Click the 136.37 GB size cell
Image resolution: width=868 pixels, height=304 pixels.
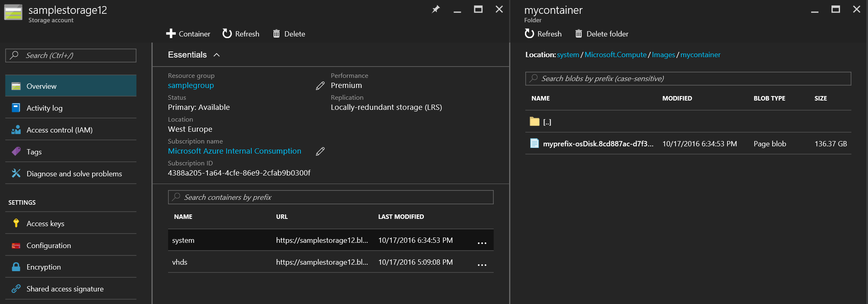[831, 144]
